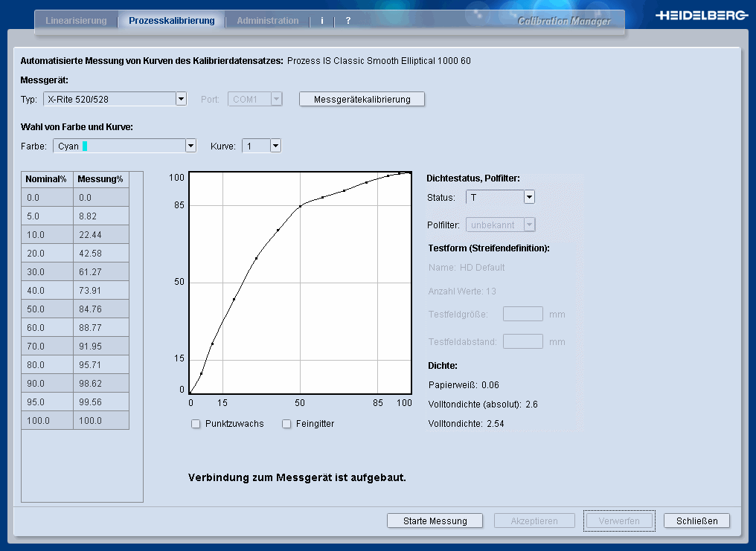Click the Volltondichte (absolut): 2.6 value

483,404
